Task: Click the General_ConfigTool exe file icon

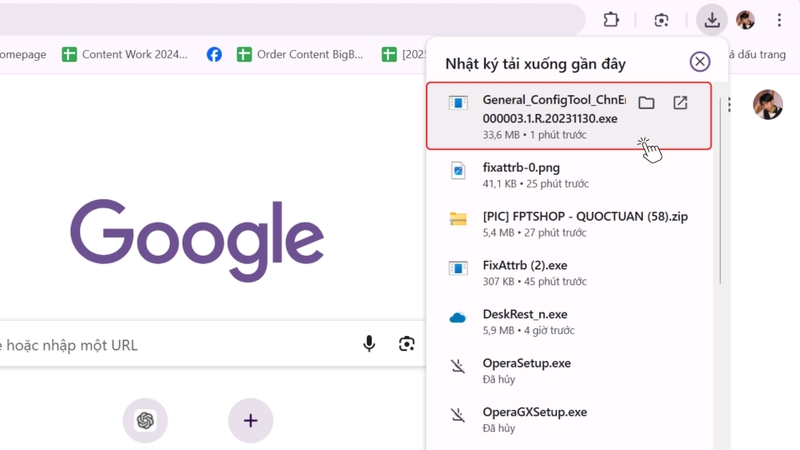Action: pos(458,103)
